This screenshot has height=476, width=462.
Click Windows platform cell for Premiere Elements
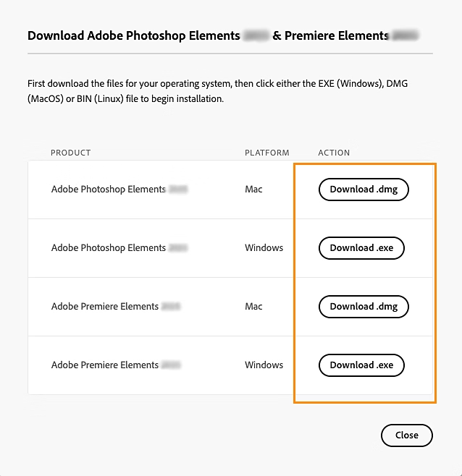tap(264, 365)
